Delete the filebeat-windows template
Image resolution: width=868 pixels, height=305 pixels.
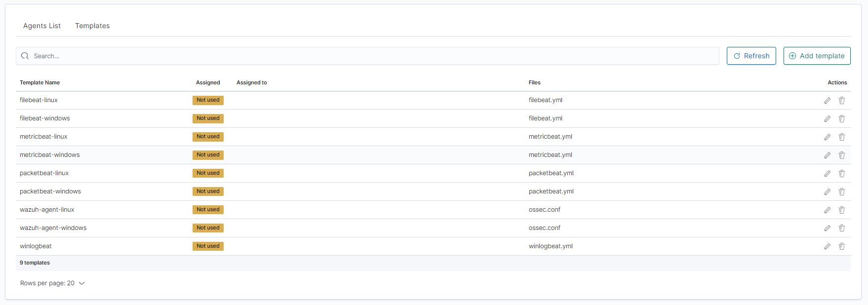(842, 119)
